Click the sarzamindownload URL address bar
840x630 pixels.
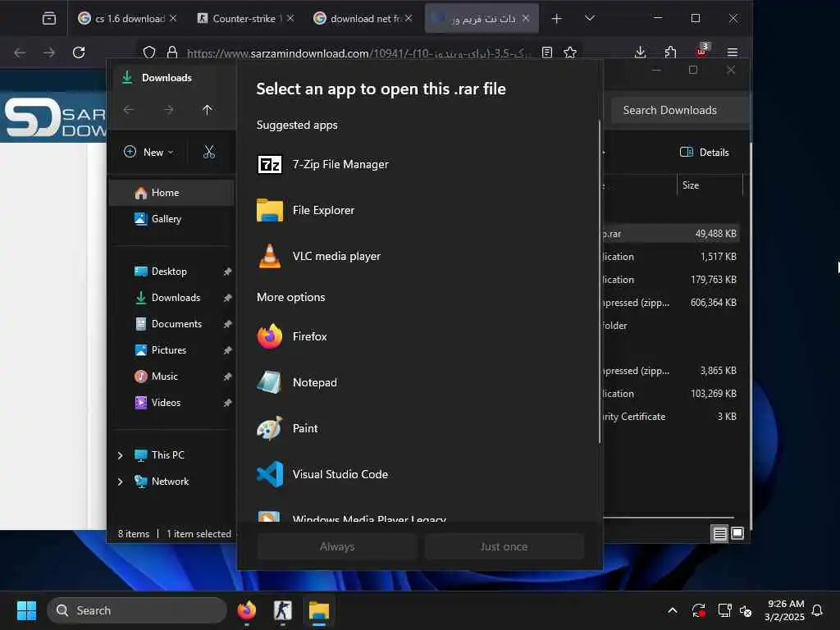click(358, 53)
